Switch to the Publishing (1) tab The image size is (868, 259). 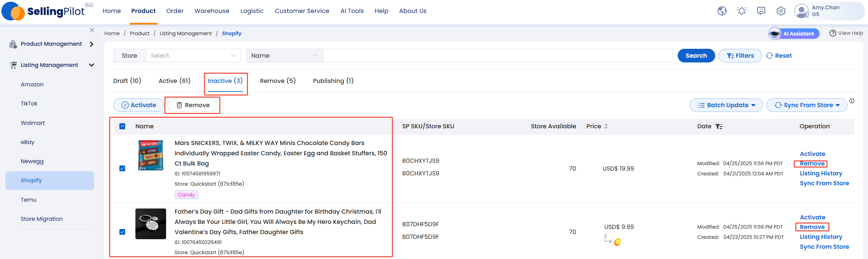[x=333, y=81]
